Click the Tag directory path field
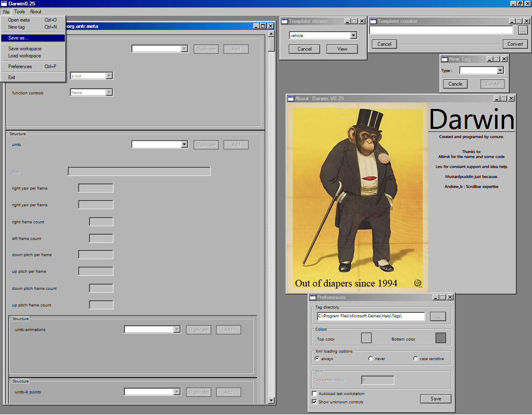 pos(371,316)
